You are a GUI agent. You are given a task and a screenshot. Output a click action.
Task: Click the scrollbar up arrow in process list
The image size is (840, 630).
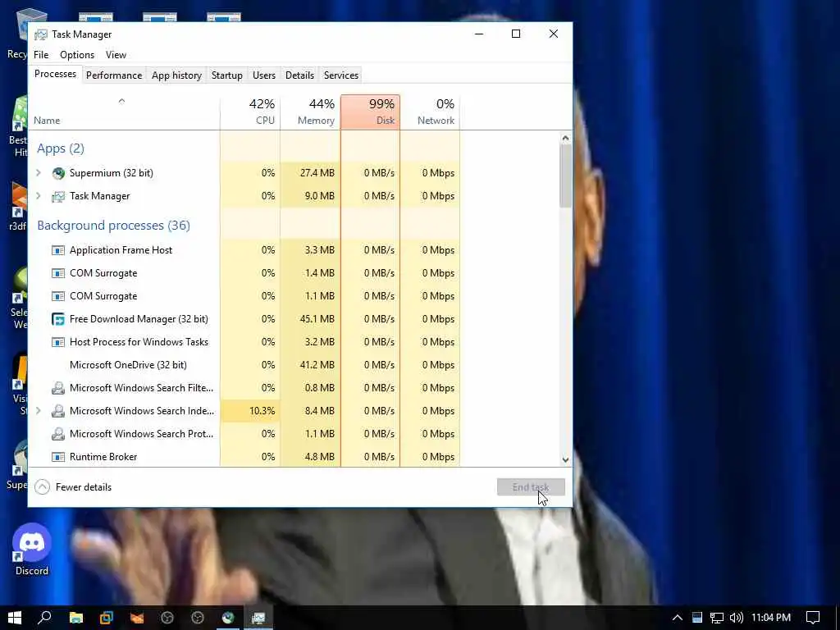tap(565, 138)
